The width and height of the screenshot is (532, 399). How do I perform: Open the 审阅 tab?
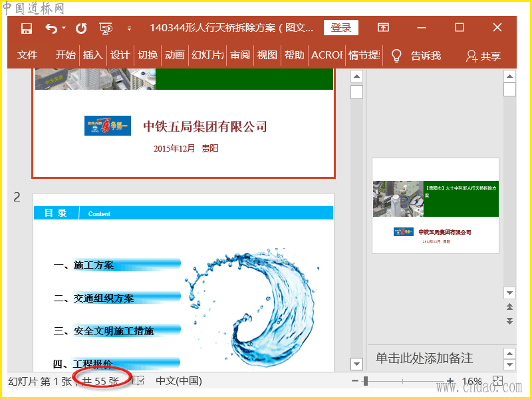[x=240, y=55]
